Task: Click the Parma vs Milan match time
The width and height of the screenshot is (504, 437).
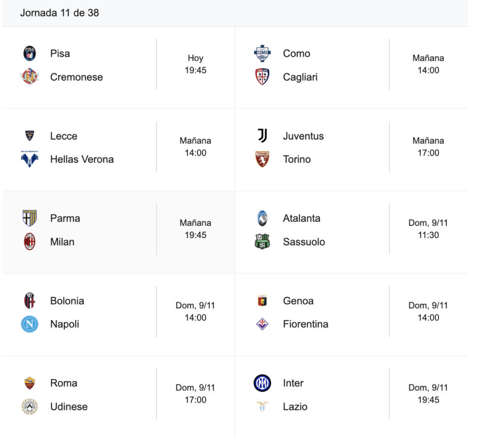Action: click(195, 235)
